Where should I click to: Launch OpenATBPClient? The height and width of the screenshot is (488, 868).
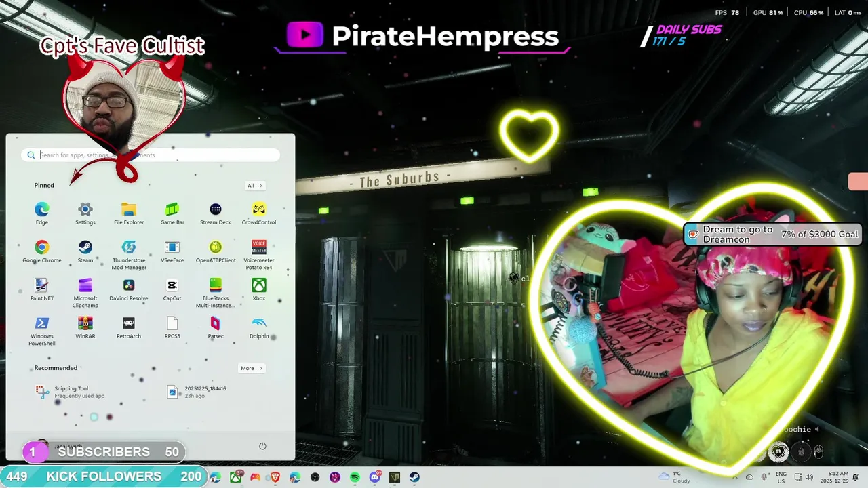(x=216, y=251)
